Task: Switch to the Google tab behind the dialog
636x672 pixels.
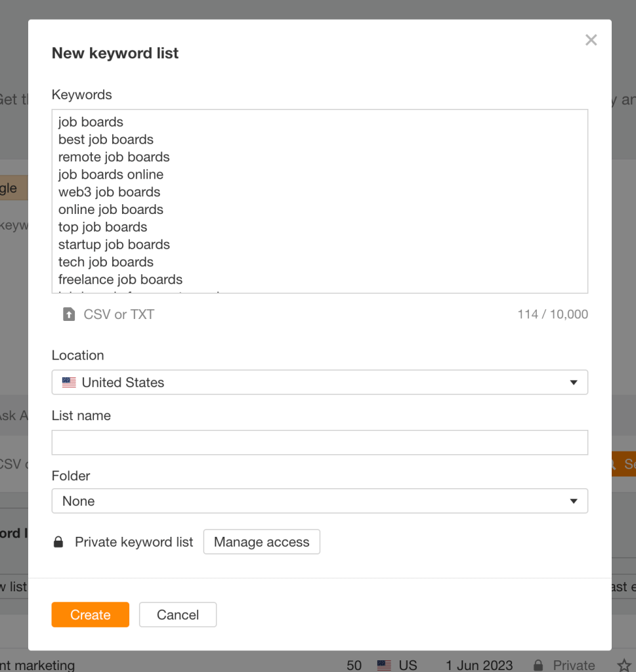Action: point(10,188)
